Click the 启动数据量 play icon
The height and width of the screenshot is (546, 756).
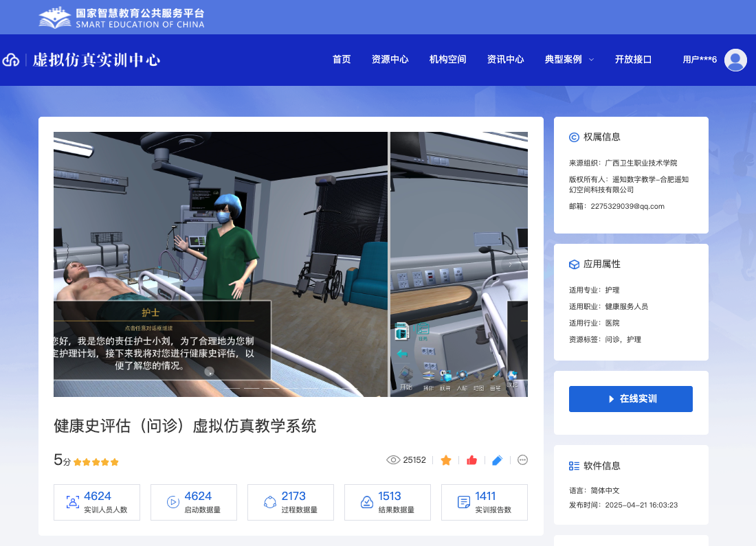pyautogui.click(x=173, y=502)
